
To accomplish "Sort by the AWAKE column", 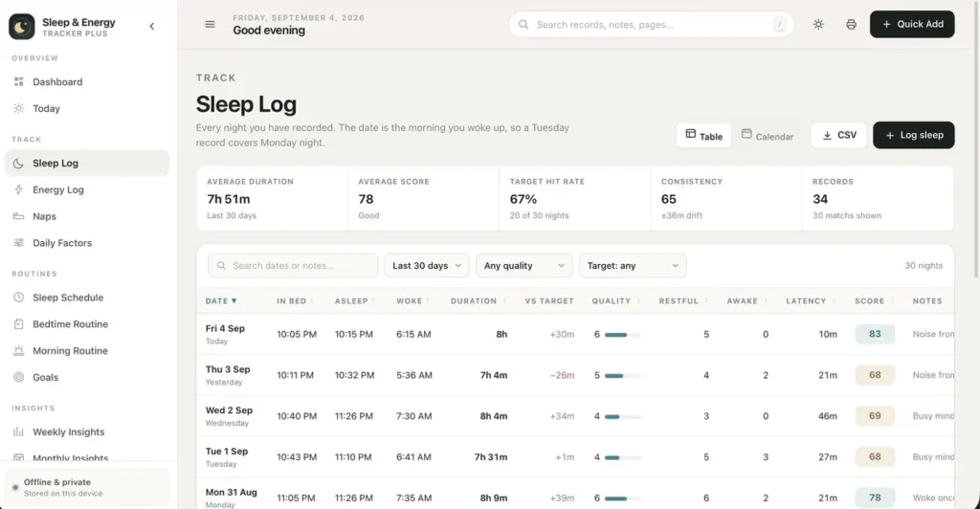I will 746,301.
